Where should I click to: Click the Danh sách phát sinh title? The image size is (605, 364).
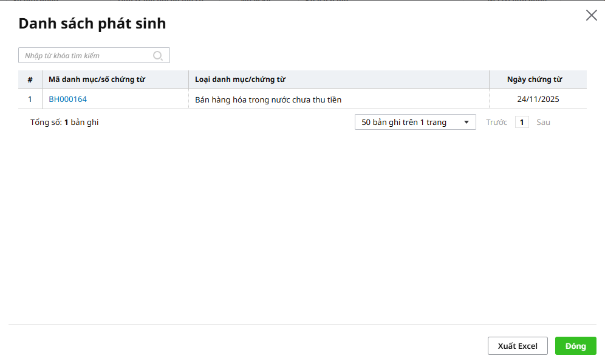pyautogui.click(x=92, y=24)
